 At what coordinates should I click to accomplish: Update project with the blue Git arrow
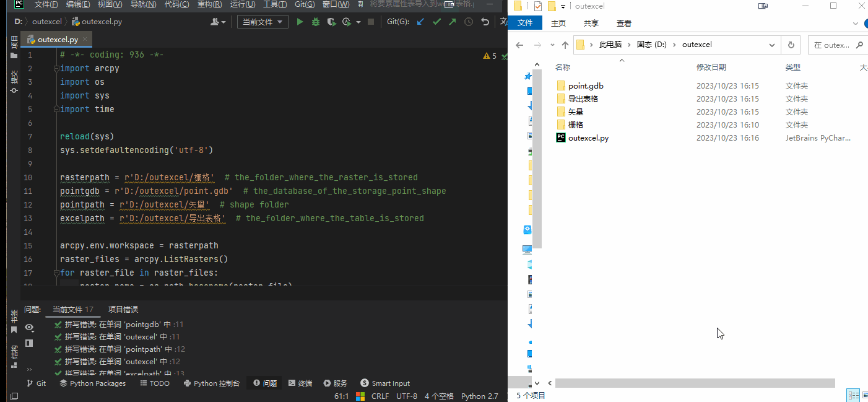(x=420, y=22)
